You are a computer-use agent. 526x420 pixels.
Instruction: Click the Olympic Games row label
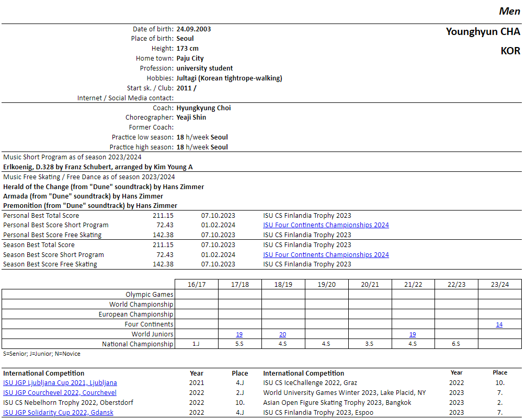(x=150, y=294)
